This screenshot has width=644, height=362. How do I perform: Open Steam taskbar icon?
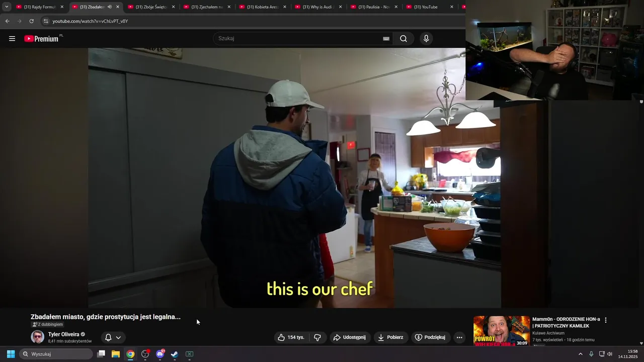175,354
